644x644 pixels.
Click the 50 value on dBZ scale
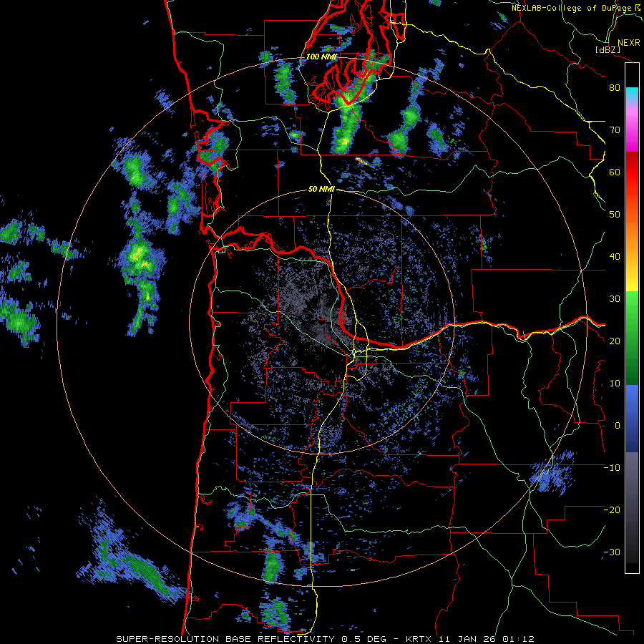click(x=615, y=215)
